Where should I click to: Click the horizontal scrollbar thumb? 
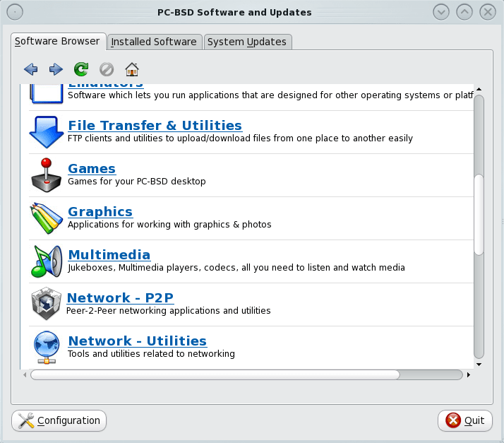(x=215, y=374)
